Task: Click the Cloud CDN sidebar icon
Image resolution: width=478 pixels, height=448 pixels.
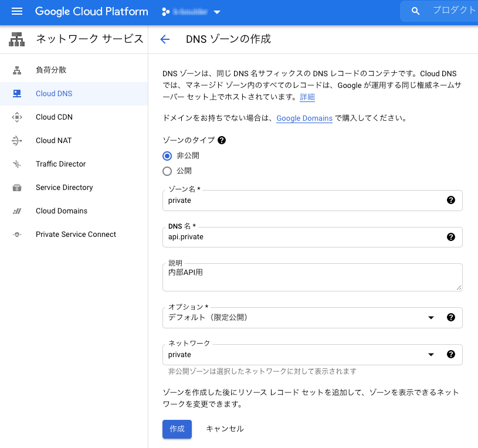Action: click(17, 117)
